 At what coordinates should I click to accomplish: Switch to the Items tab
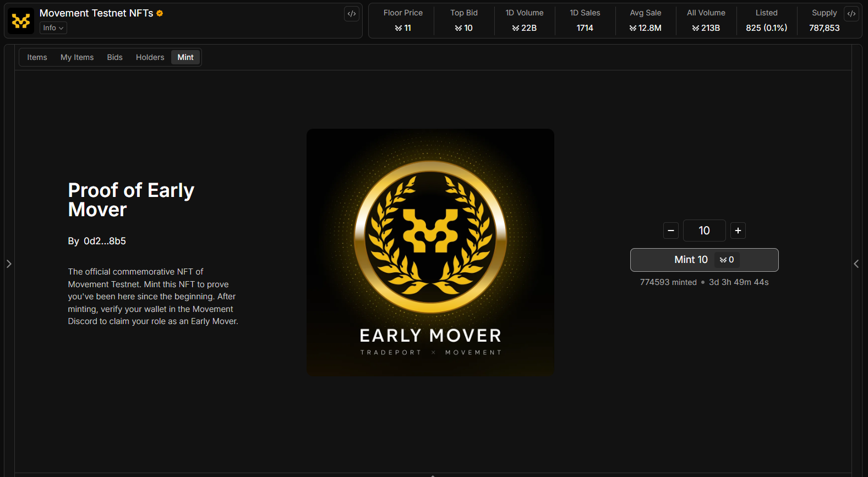point(37,57)
